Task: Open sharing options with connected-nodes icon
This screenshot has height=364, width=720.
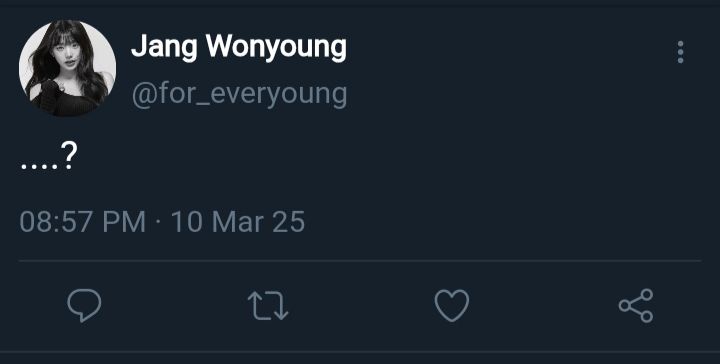Action: (x=636, y=305)
